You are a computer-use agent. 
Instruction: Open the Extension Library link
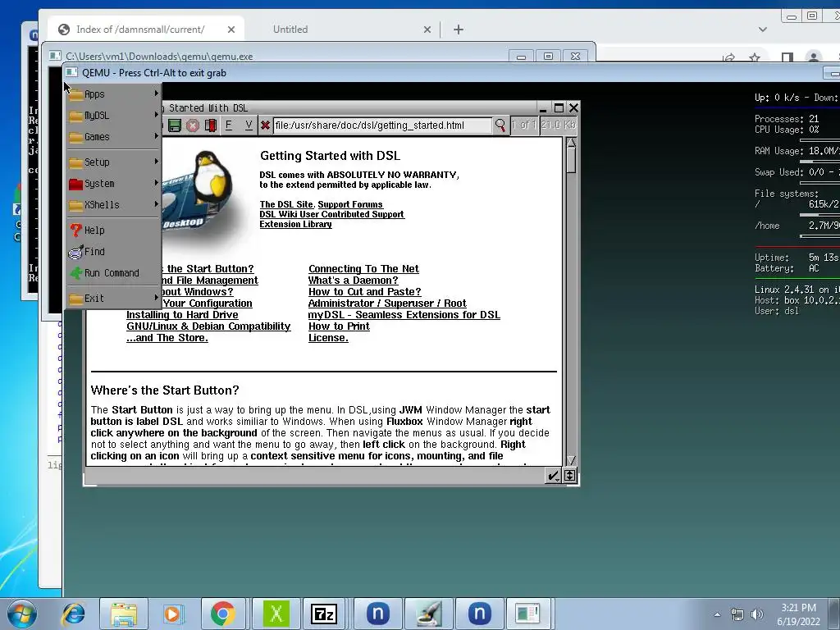tap(295, 225)
